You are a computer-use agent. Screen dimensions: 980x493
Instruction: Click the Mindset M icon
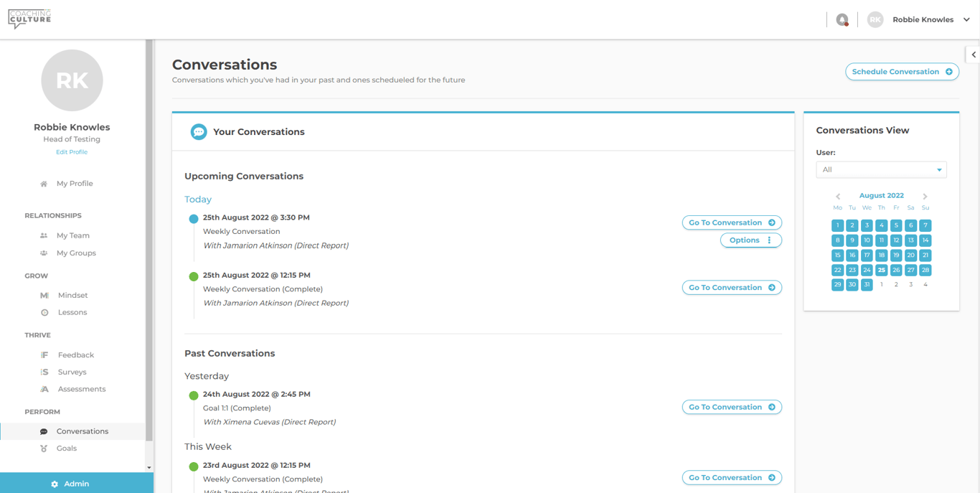[x=44, y=296]
